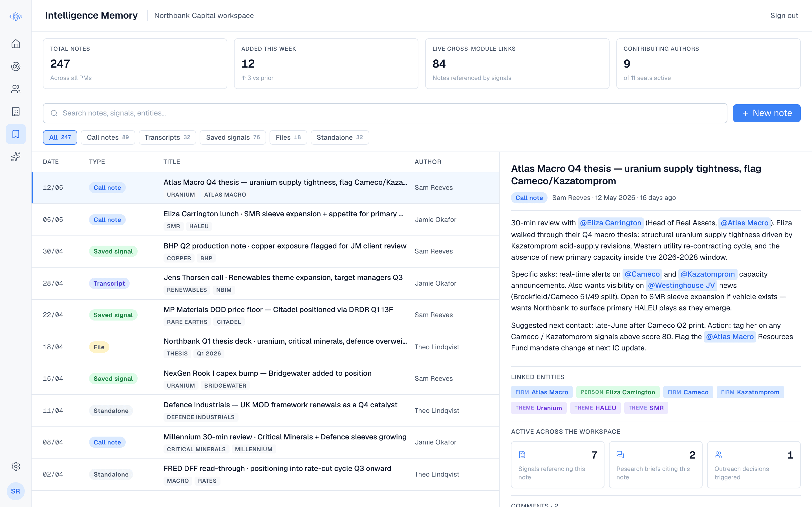812x507 pixels.
Task: Show Standalone notes filter
Action: tap(340, 137)
